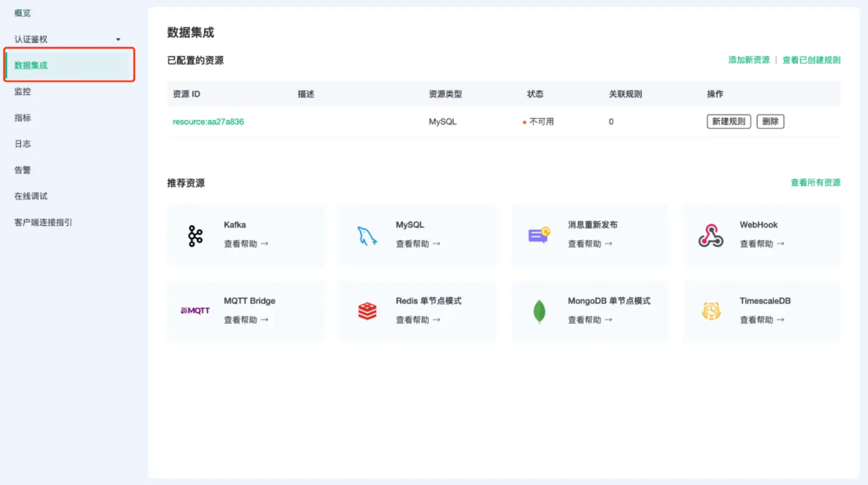The image size is (868, 485).
Task: Click the 资源类型 column header
Action: (445, 94)
